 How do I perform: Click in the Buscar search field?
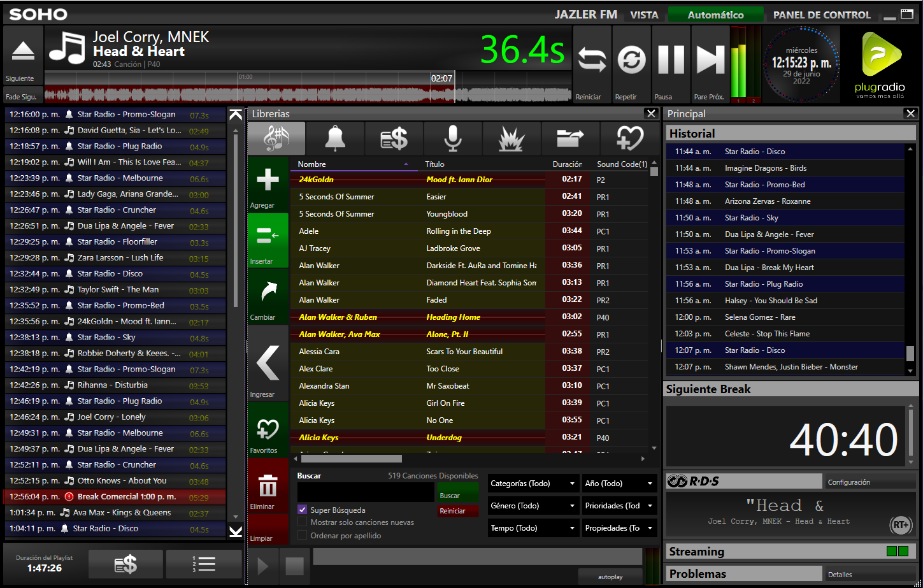(366, 492)
